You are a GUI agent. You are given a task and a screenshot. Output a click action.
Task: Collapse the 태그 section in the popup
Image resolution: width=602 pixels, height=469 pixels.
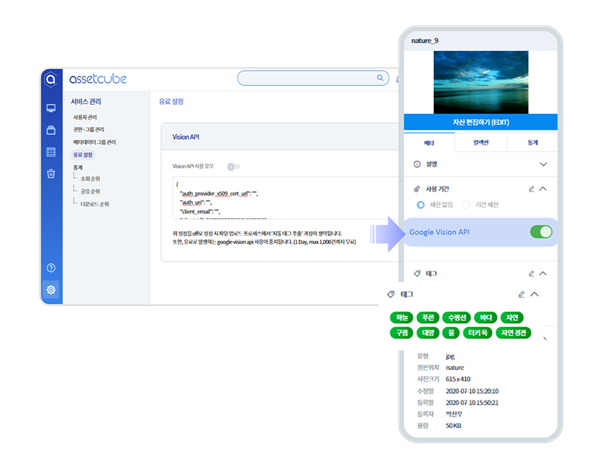pyautogui.click(x=535, y=294)
